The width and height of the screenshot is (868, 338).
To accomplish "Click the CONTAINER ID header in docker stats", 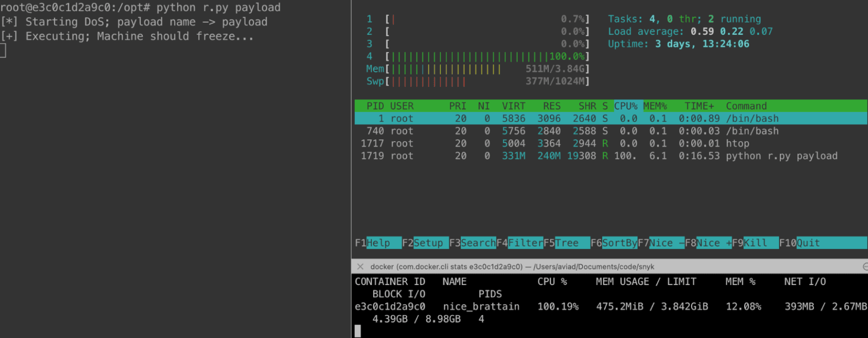I will 390,281.
